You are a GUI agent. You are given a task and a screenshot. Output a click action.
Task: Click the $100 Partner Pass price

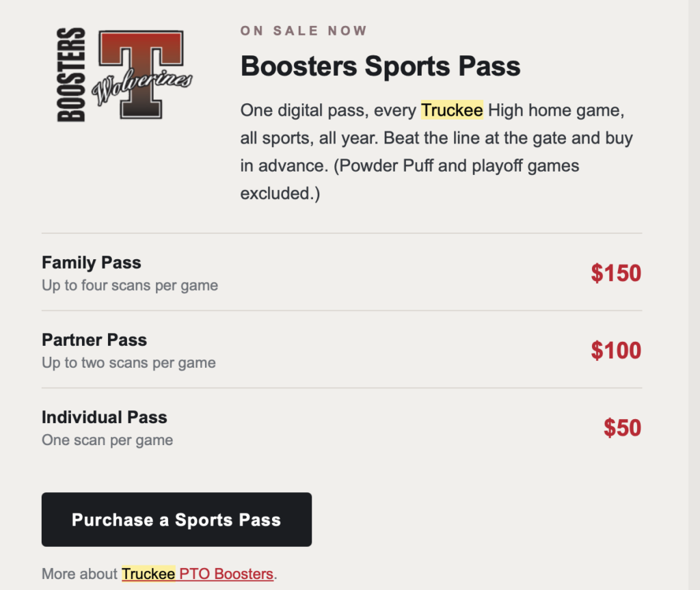point(616,350)
